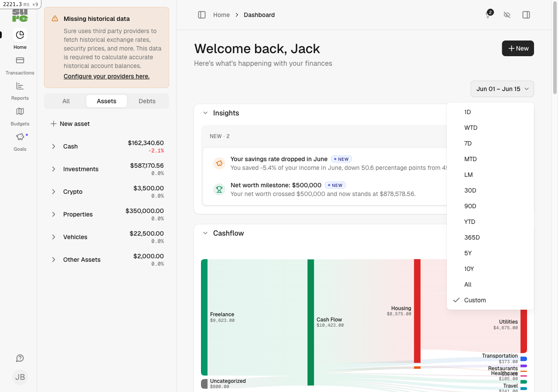Switch to the Debts tab

[x=147, y=101]
